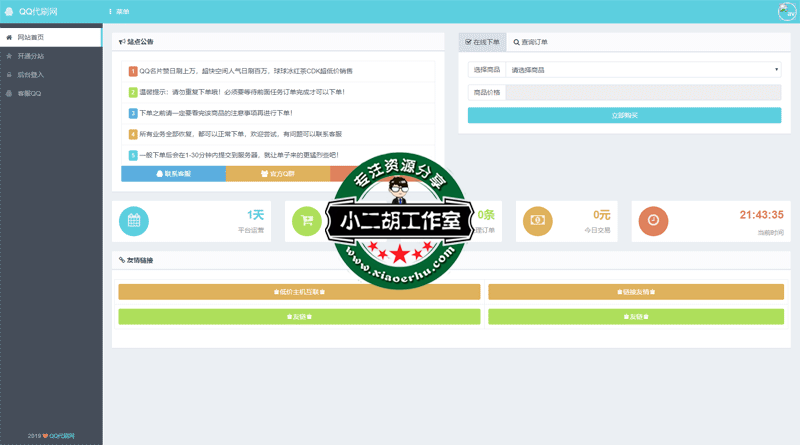Click the yellow 官方Q群 button
Screen dimensions: 800x445
click(x=277, y=174)
